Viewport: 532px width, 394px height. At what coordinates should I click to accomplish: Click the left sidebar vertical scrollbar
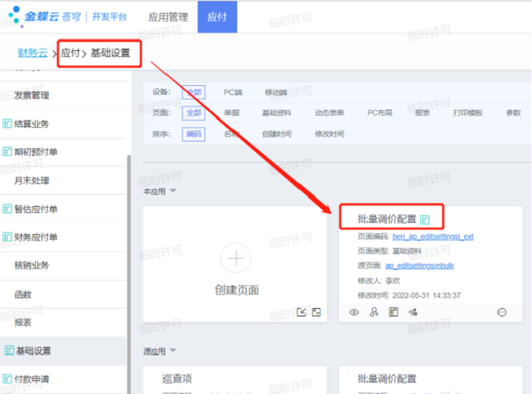click(x=128, y=228)
